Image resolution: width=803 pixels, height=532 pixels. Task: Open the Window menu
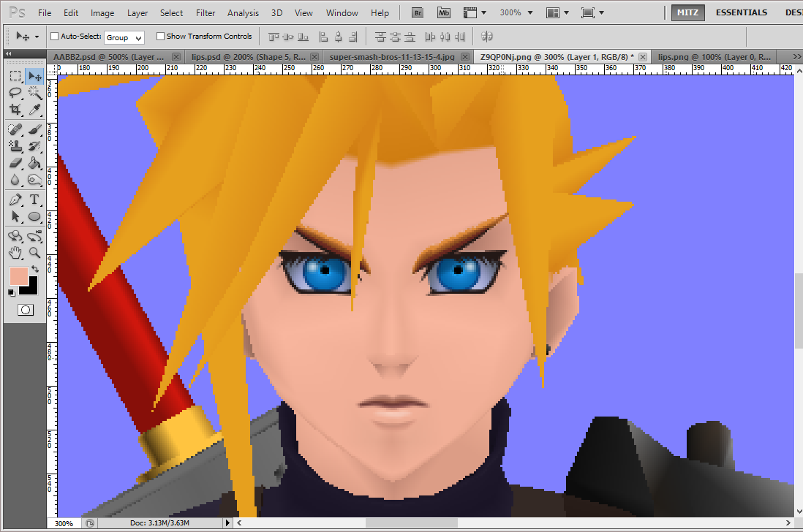pos(342,13)
